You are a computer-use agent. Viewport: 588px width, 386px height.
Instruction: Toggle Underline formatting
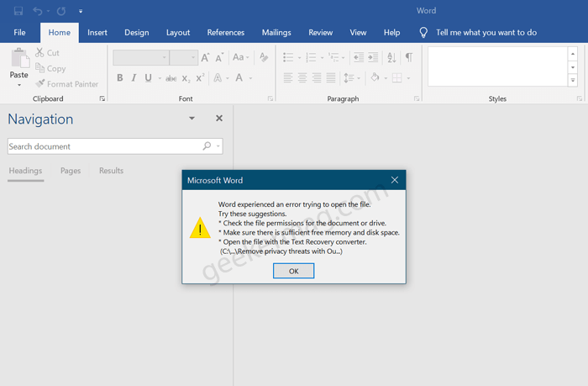pyautogui.click(x=148, y=77)
